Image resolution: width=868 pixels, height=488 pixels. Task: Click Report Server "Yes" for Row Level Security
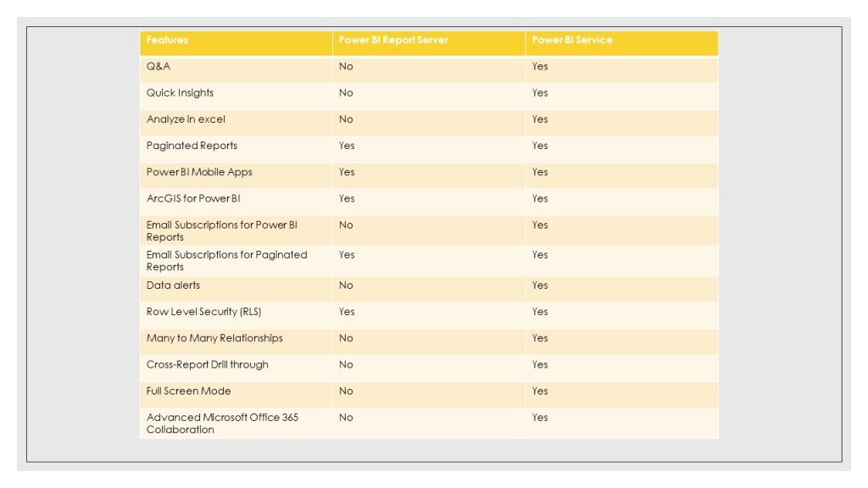point(347,312)
